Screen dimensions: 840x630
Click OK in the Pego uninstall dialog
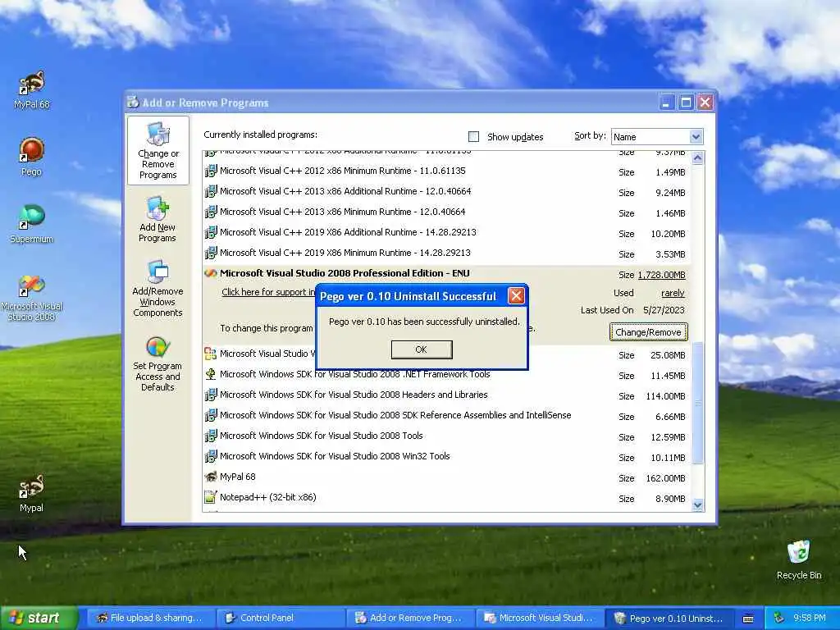click(x=422, y=349)
